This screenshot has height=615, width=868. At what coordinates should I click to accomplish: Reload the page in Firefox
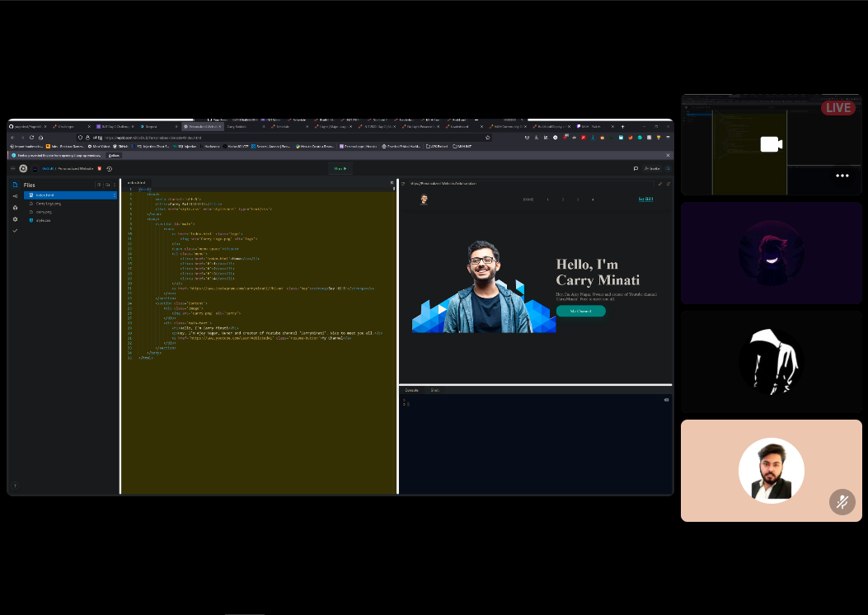[x=31, y=138]
